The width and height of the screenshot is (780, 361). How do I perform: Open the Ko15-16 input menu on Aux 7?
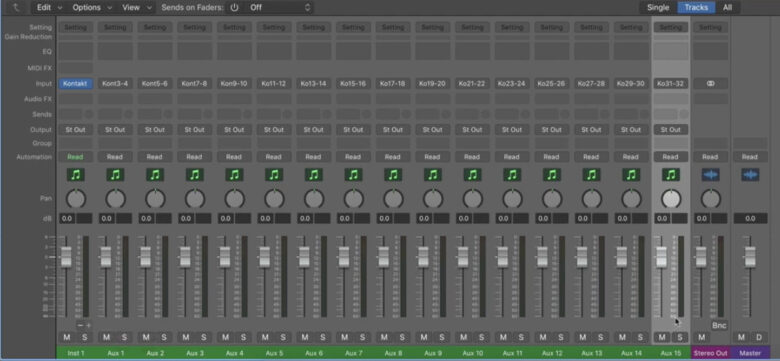coord(353,84)
